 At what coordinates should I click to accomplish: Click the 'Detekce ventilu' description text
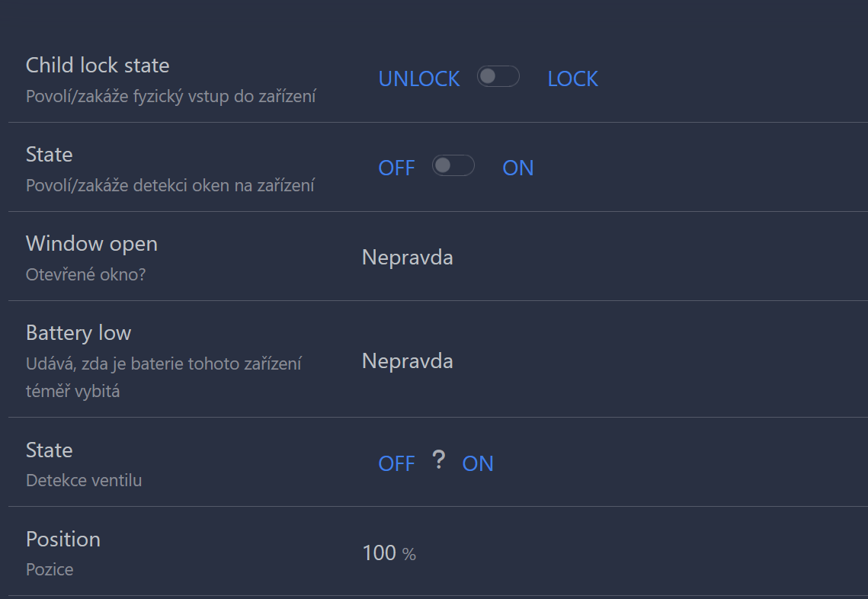(84, 481)
